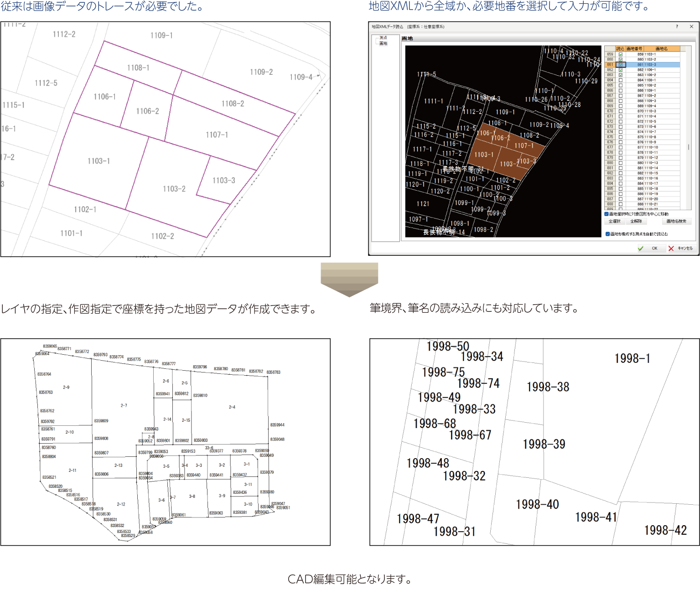This screenshot has width=700, height=600.
Task: Uncheck the 読込 checkbox for 1103-1
Action: click(620, 54)
